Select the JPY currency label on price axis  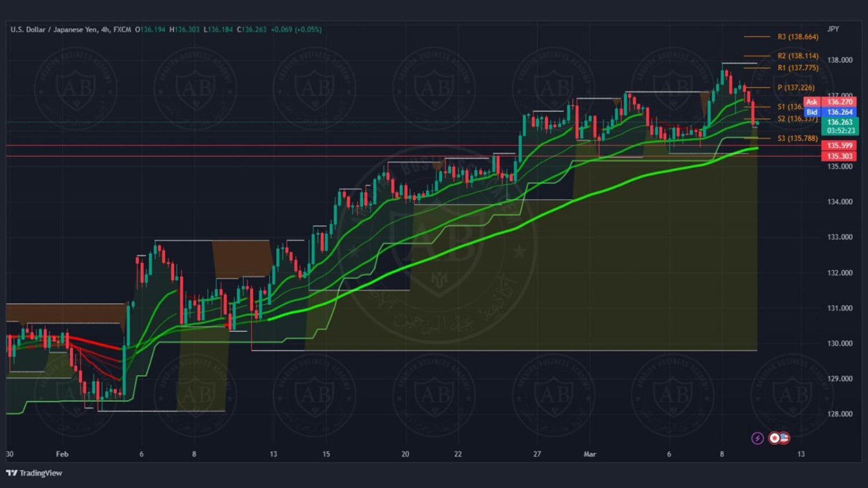click(x=833, y=29)
